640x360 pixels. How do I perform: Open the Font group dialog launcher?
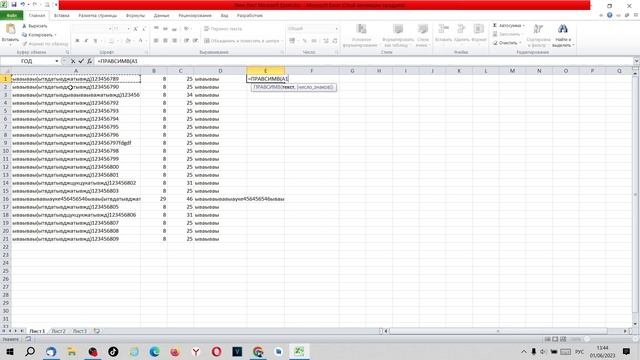[x=146, y=52]
